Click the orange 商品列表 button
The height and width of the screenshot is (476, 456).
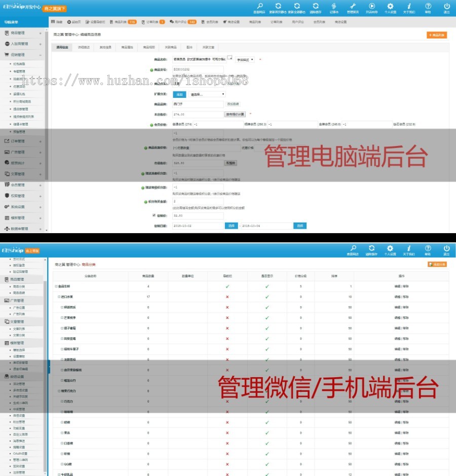(x=437, y=35)
